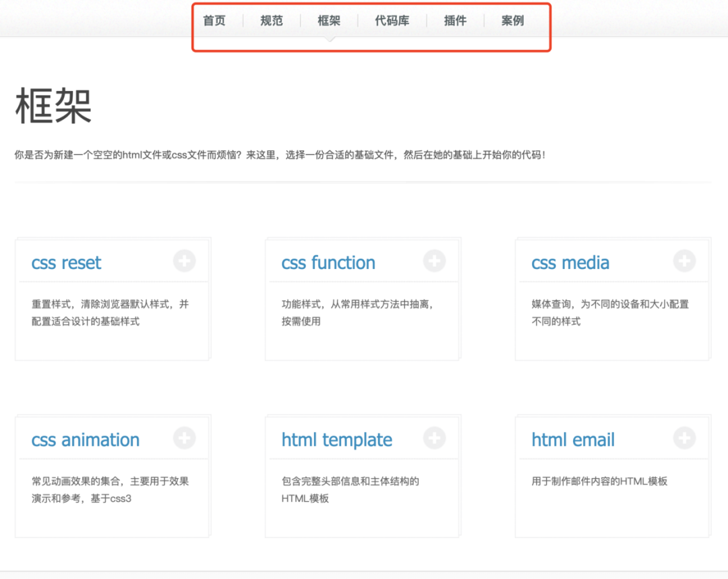Viewport: 728px width, 579px height.
Task: Click the plus icon on css reset card
Action: pos(184,261)
